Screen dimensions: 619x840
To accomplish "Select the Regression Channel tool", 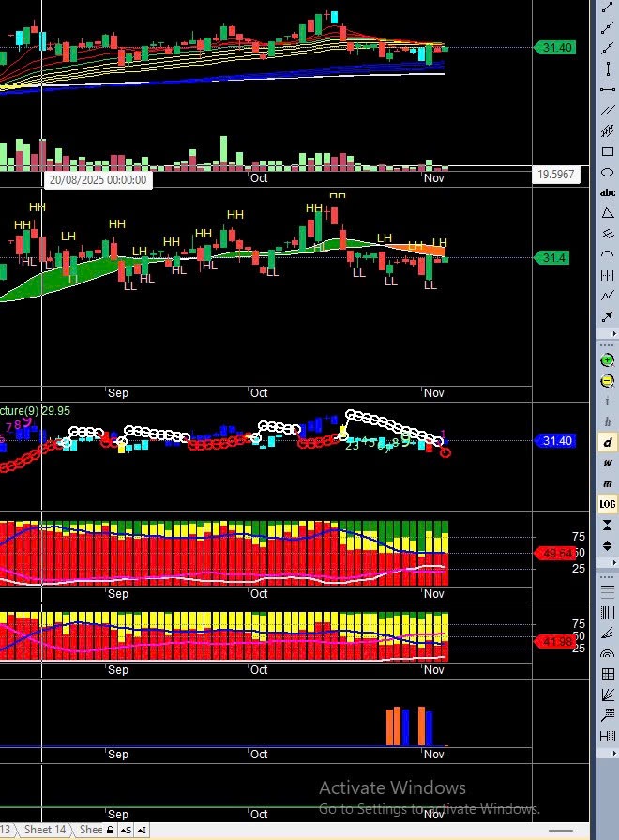I will [607, 130].
